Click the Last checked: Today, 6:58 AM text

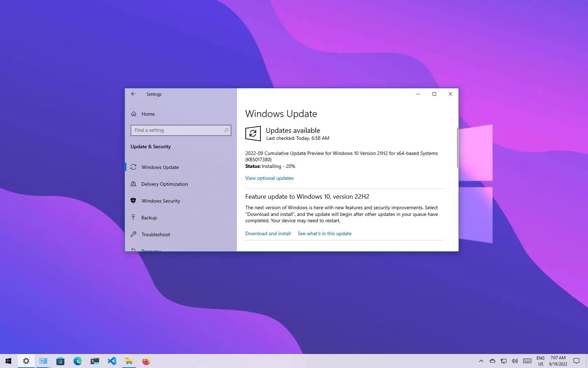(297, 138)
